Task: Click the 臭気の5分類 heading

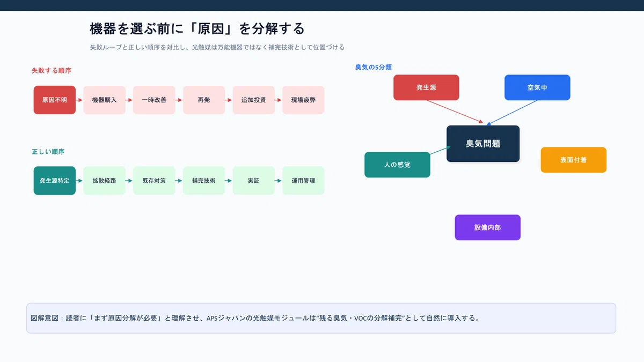Action: [374, 68]
